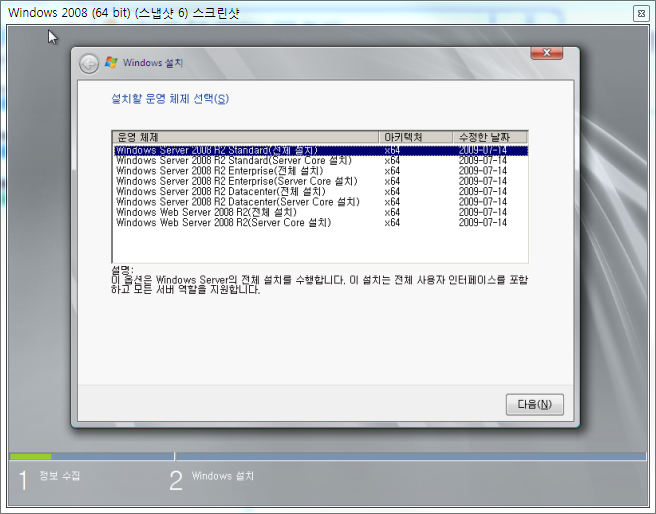Click the 다음(N) next button
This screenshot has height=514, width=656.
tap(535, 404)
